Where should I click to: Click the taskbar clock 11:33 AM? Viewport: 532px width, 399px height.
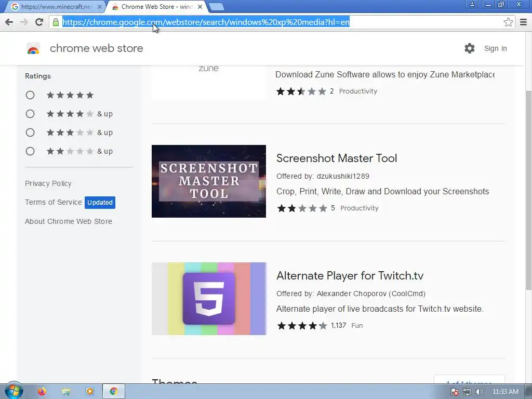pos(505,392)
